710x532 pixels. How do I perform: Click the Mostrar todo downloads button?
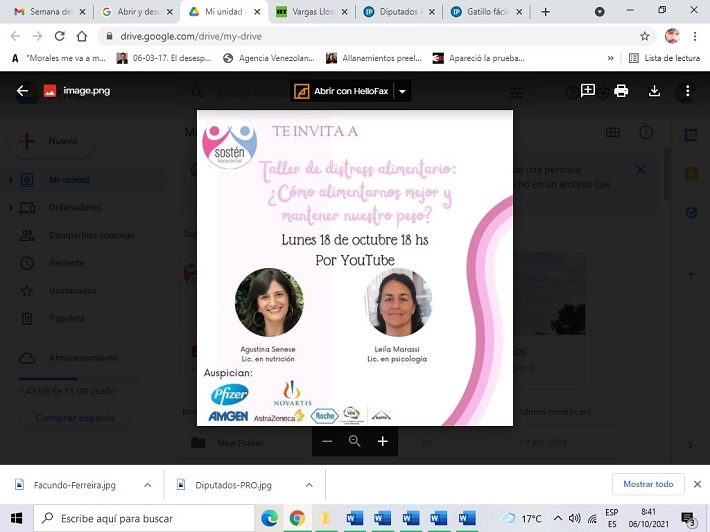(648, 484)
